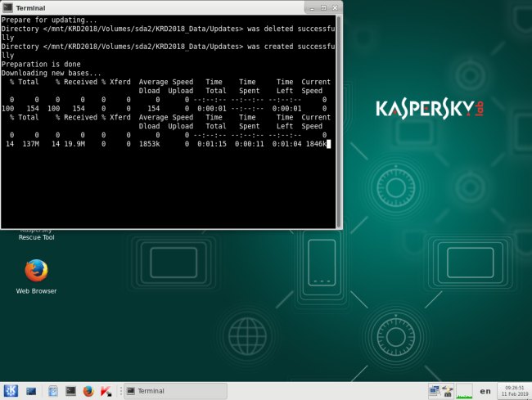
Task: Click the network monitor tray icon
Action: [x=448, y=391]
